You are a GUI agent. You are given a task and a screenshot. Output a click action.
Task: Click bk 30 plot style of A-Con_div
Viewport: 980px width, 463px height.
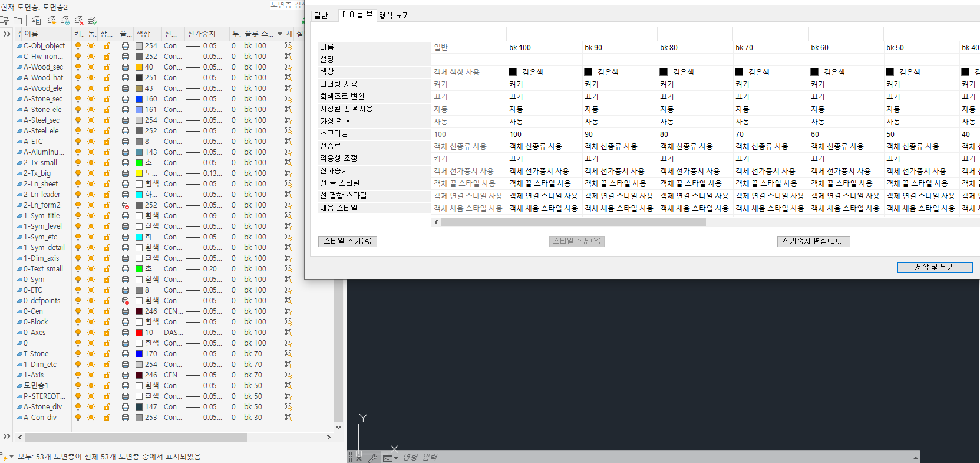coord(253,418)
